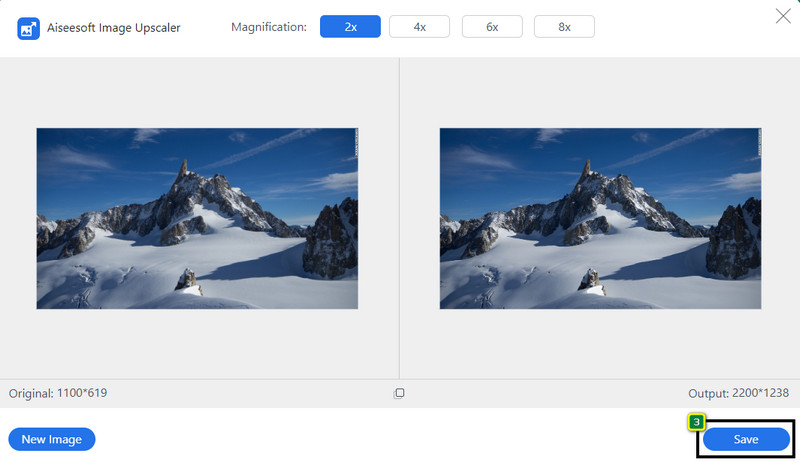Select 2x magnification
This screenshot has height=463, width=800.
pyautogui.click(x=350, y=27)
